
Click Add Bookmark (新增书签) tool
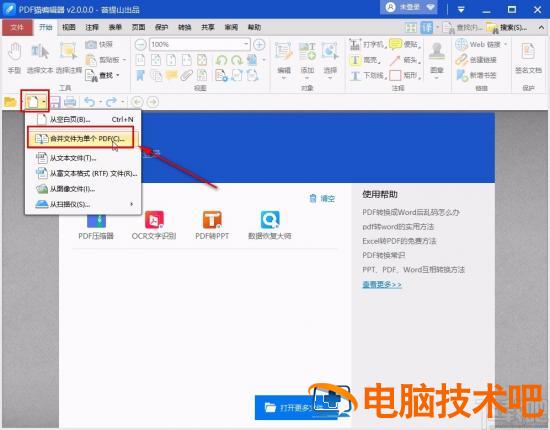[x=476, y=75]
